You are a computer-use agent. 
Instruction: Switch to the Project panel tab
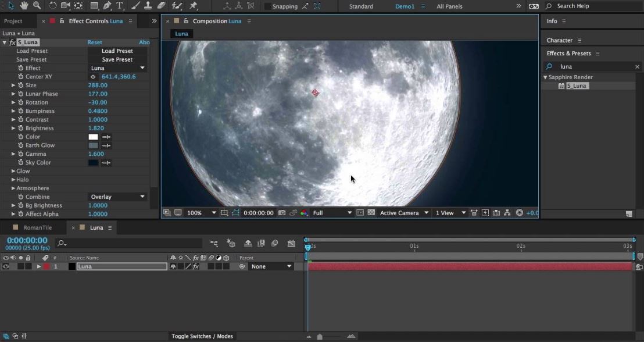tap(15, 20)
